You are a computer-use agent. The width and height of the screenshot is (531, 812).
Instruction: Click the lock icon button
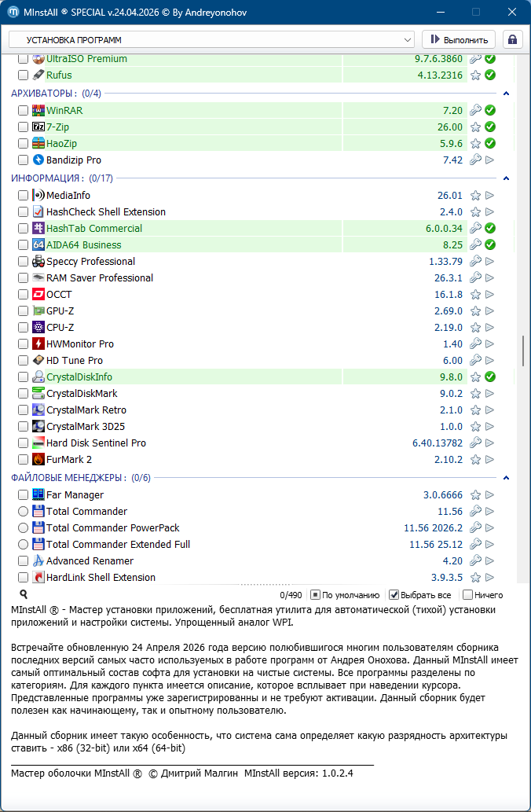coord(513,39)
